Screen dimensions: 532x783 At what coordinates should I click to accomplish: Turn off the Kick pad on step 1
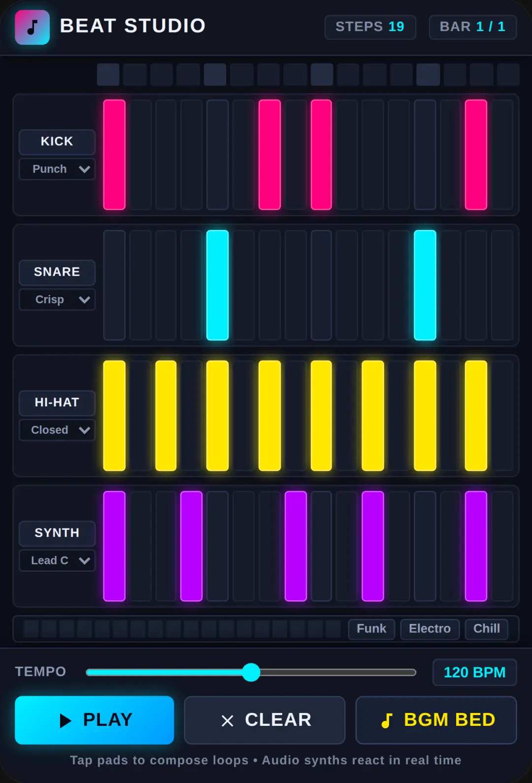tap(114, 155)
